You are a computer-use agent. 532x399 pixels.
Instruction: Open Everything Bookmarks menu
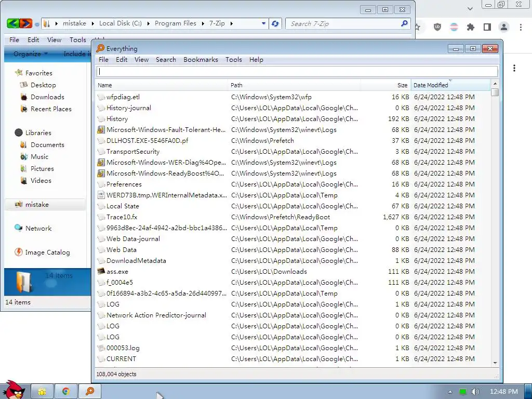click(201, 59)
